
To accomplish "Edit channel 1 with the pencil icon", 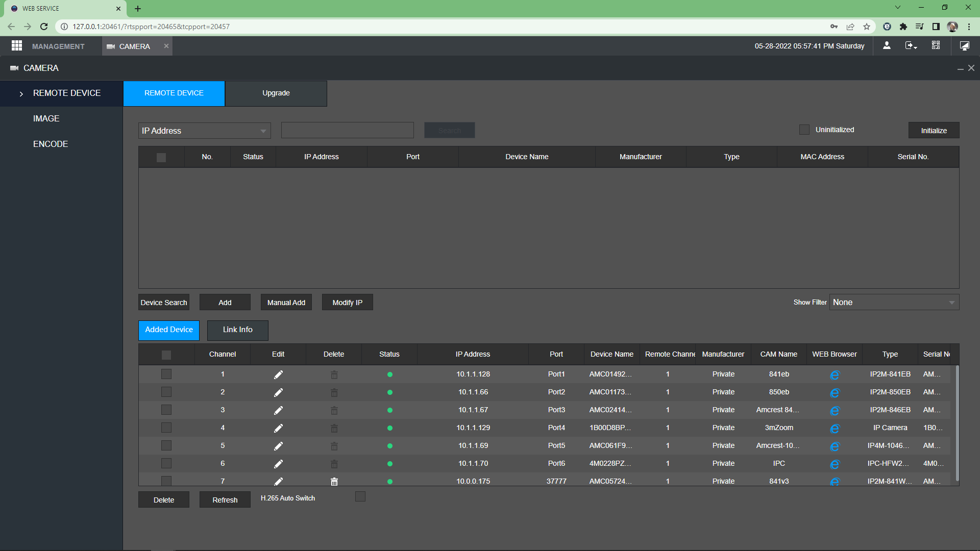I will [x=278, y=374].
